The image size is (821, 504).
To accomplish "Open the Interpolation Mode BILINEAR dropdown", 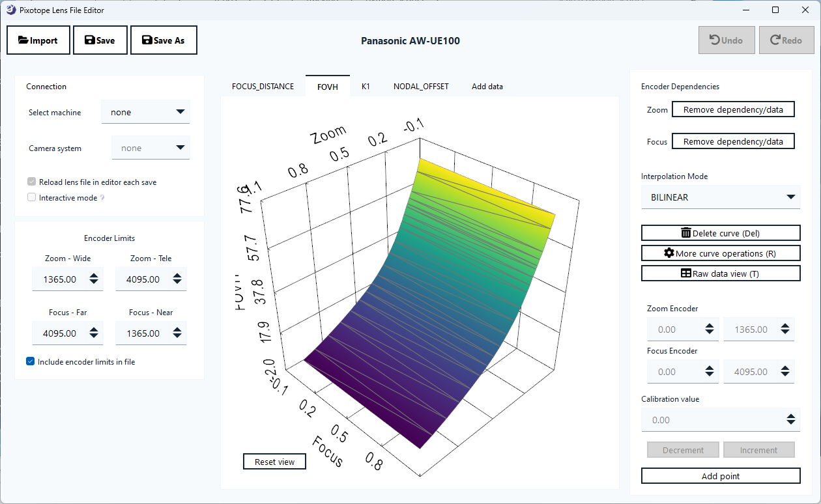I will click(x=721, y=197).
